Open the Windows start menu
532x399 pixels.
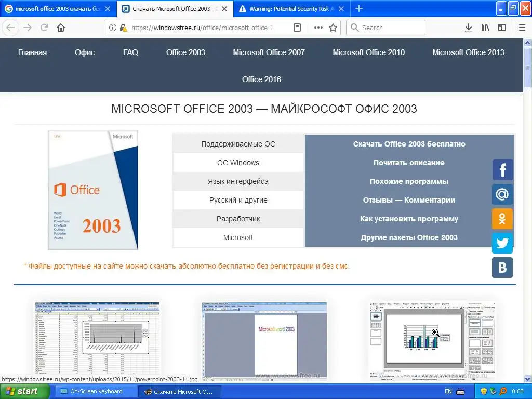(x=24, y=391)
